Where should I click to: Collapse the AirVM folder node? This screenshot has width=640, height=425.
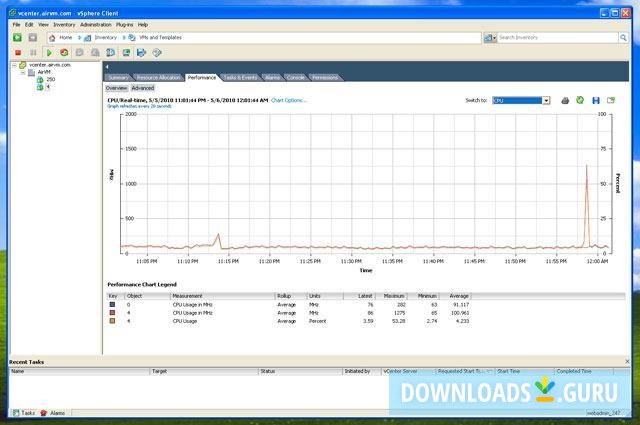23,72
